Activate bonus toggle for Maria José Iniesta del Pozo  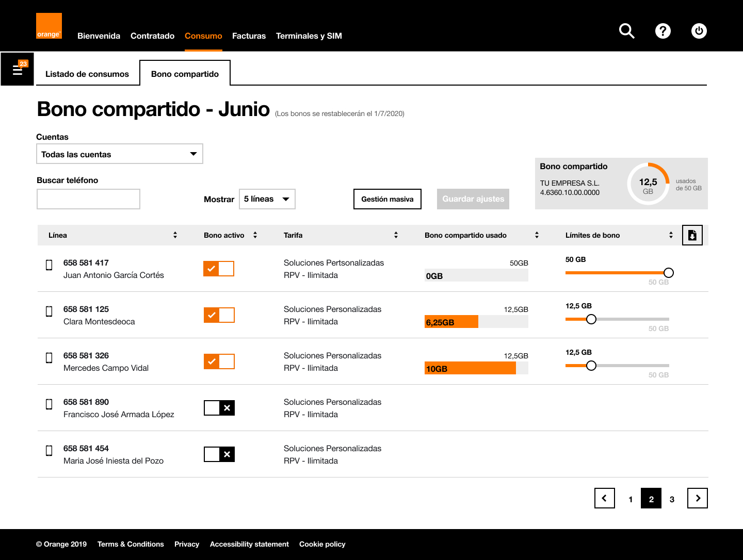tap(219, 454)
